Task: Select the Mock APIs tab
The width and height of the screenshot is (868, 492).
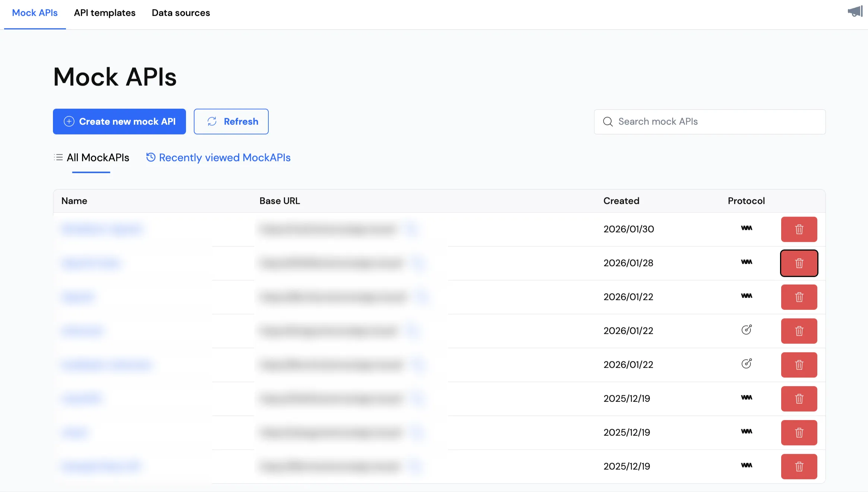Action: (x=35, y=13)
